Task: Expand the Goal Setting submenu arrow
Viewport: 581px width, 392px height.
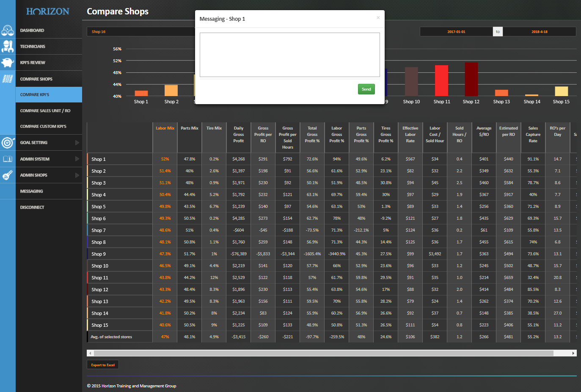Action: pos(77,143)
